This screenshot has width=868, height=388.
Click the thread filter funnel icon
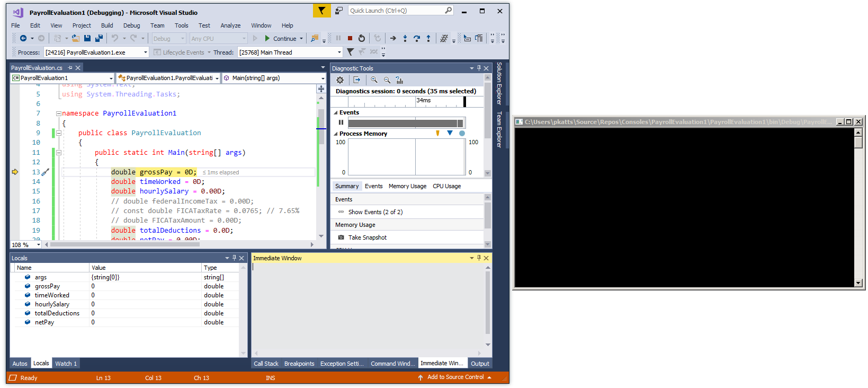(350, 52)
